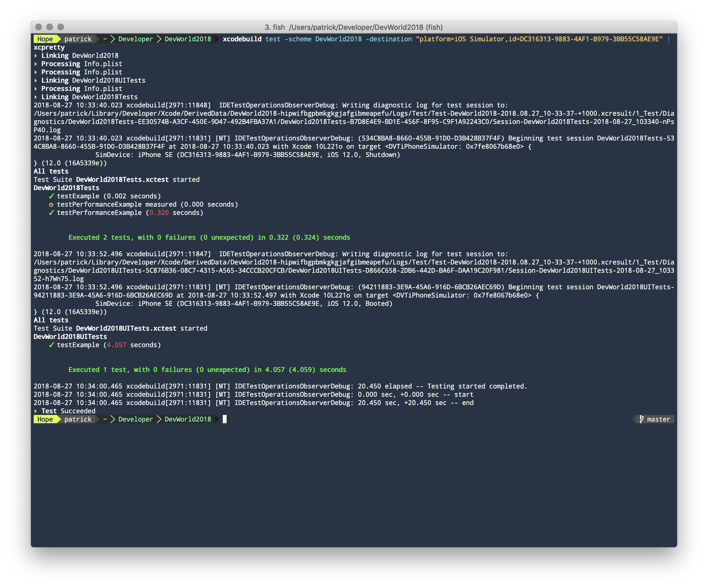708x588 pixels.
Task: Click the log filename 'P40.log'
Action: [47, 130]
